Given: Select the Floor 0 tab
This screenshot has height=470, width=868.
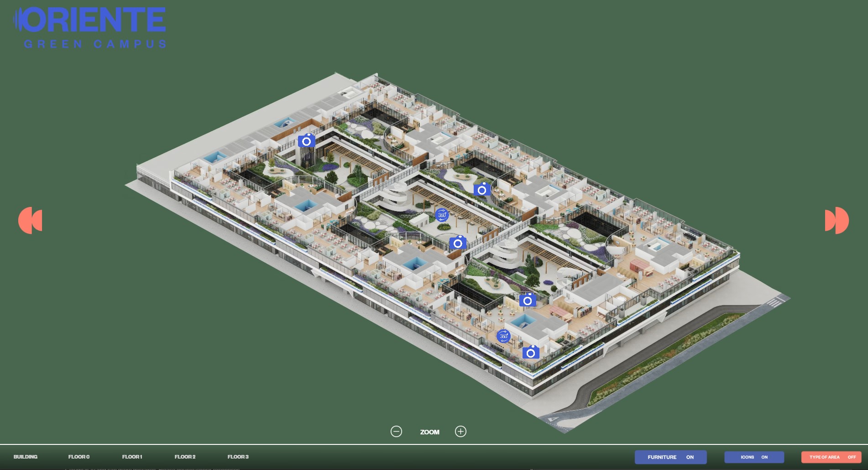Looking at the screenshot, I should click(x=79, y=457).
